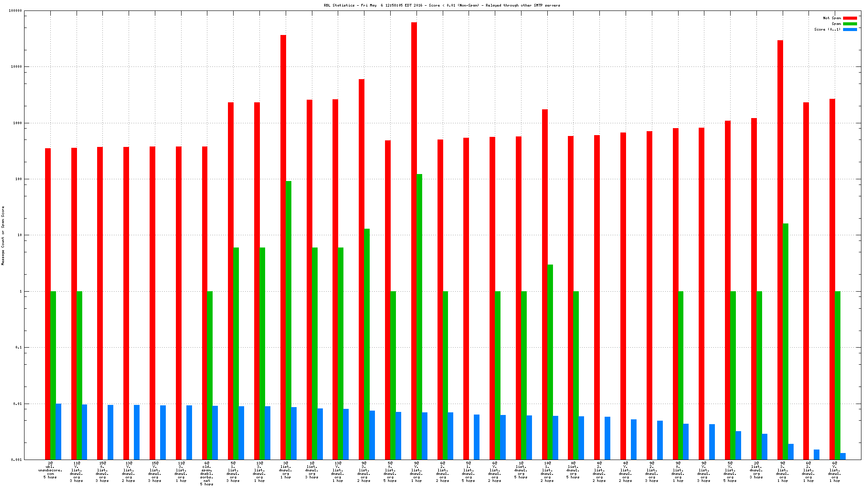Click the Not Spam legend text
Screen dimensions: 868x488
tap(832, 18)
